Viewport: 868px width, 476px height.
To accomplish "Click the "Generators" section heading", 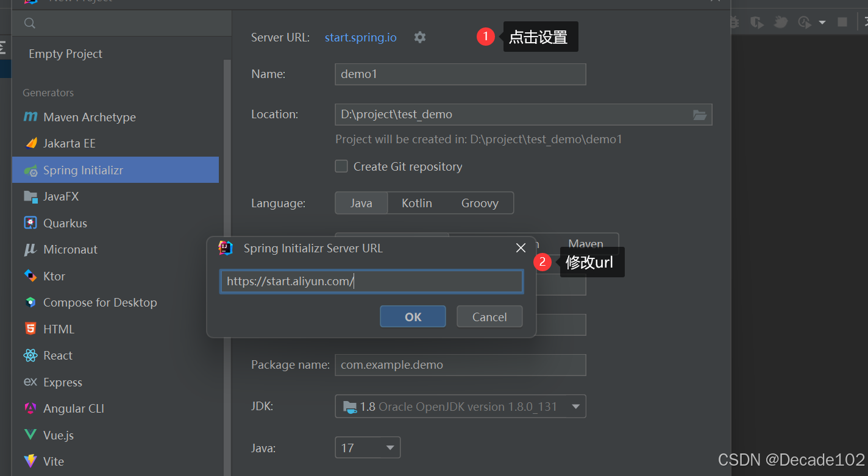I will click(x=48, y=93).
